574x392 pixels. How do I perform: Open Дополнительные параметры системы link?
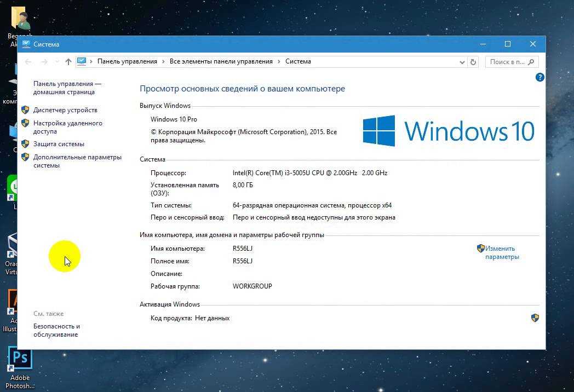click(77, 161)
